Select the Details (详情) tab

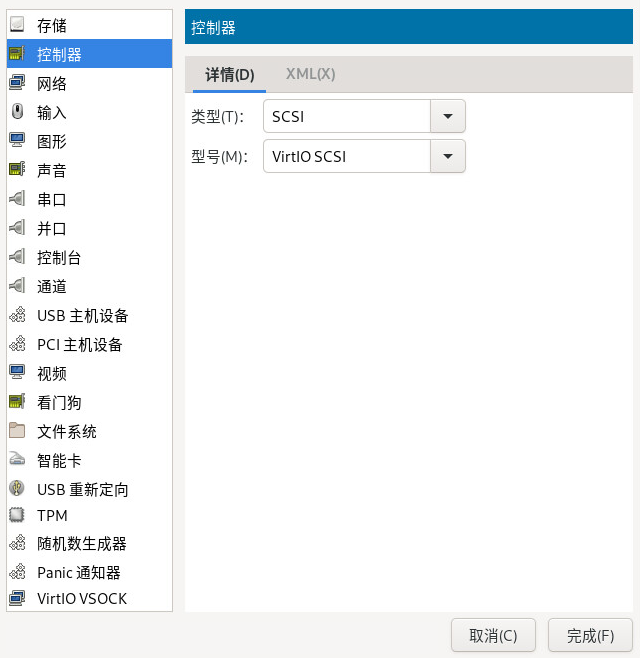pyautogui.click(x=230, y=74)
